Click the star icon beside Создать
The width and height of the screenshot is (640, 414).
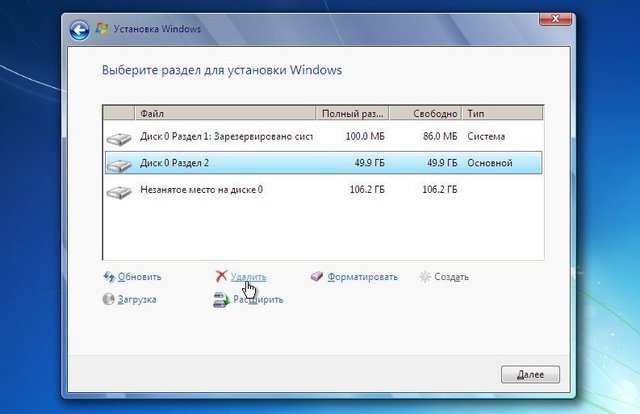click(x=425, y=276)
